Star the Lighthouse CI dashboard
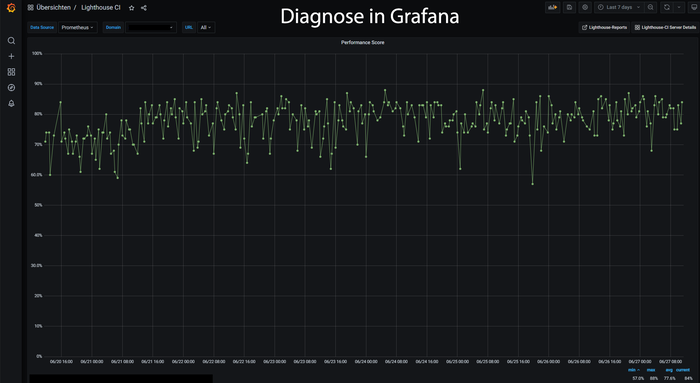The height and width of the screenshot is (383, 700). 131,8
